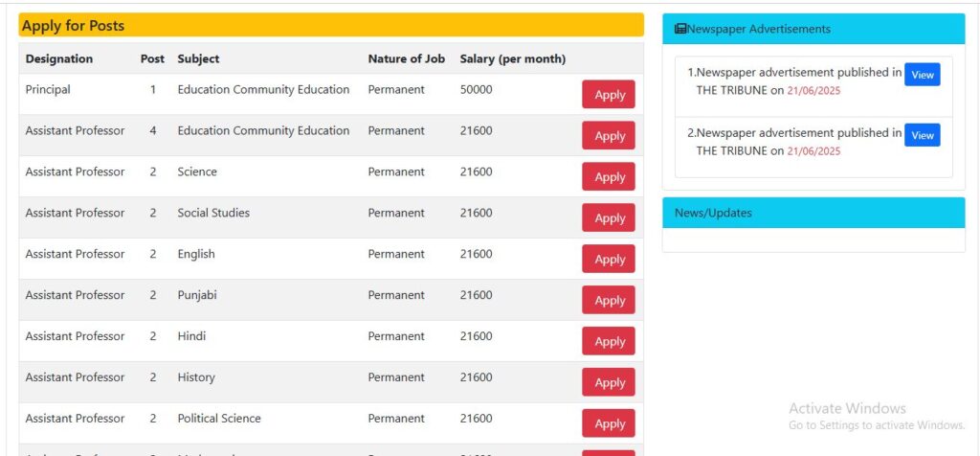
Task: Apply for the History Assistant Professor post
Action: [609, 383]
